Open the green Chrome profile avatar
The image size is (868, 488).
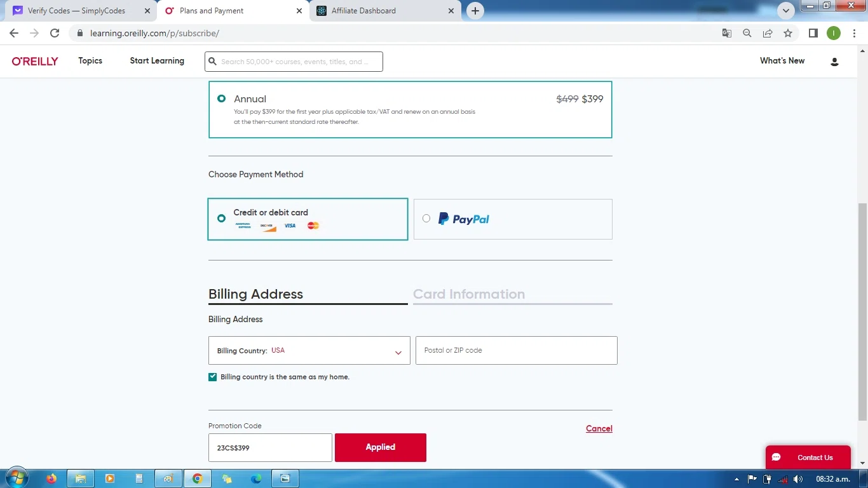pos(834,33)
